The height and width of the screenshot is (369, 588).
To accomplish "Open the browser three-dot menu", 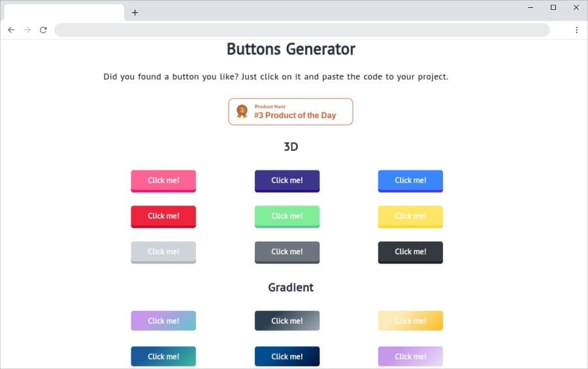I will point(576,30).
